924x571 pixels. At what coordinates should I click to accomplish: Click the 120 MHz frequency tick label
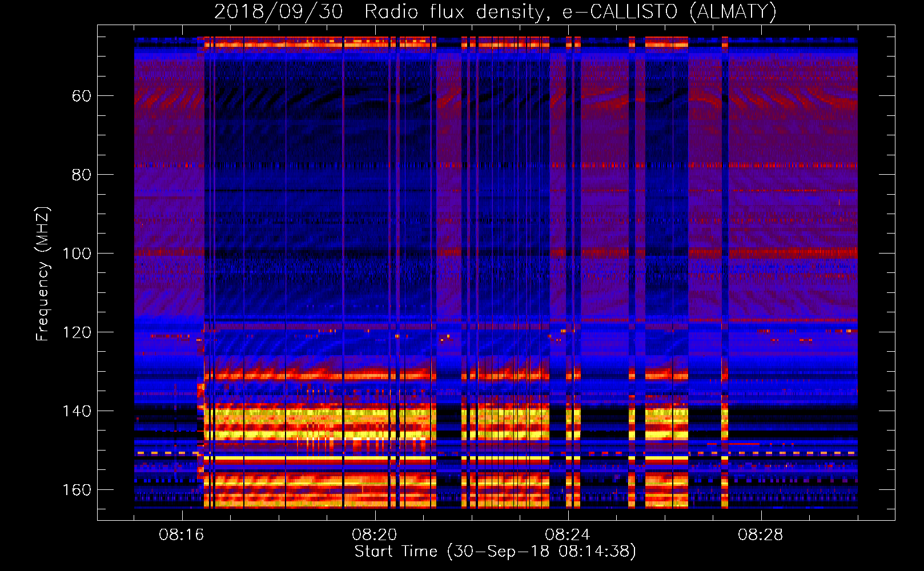77,332
